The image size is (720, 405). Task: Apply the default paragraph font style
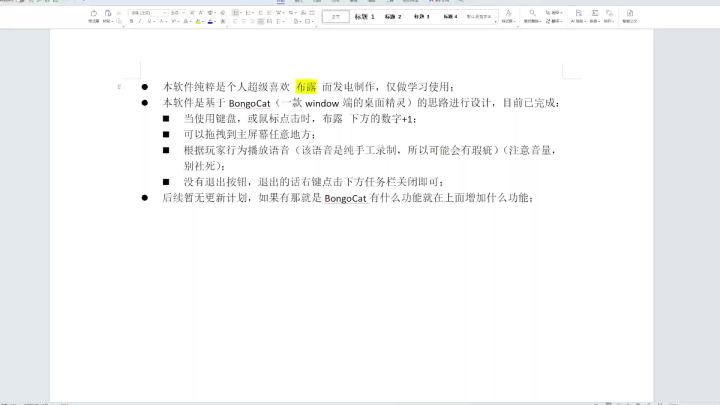[479, 17]
